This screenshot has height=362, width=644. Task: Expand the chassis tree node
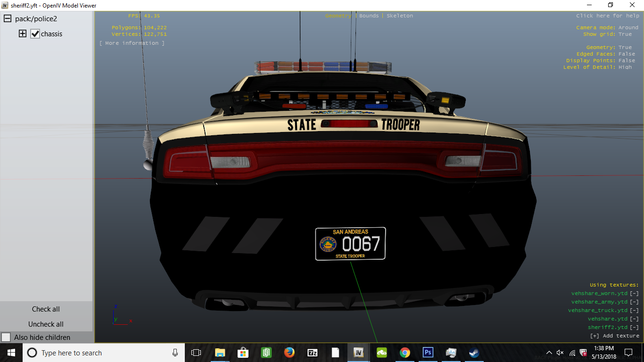click(x=22, y=34)
